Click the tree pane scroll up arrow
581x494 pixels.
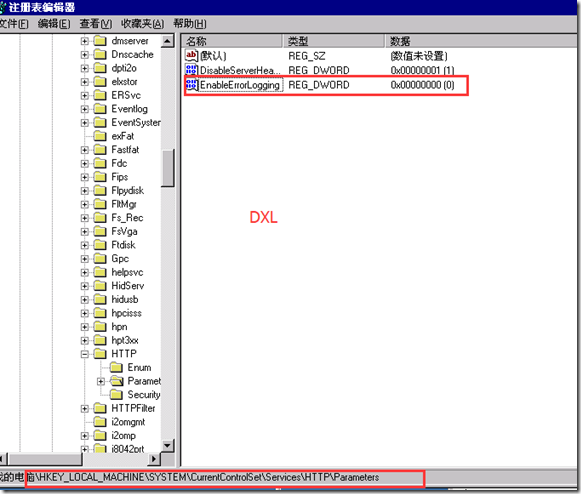167,41
